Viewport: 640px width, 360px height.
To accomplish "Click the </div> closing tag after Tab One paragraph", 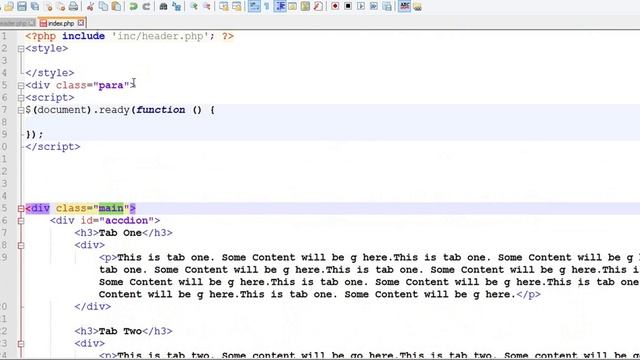I will point(93,307).
